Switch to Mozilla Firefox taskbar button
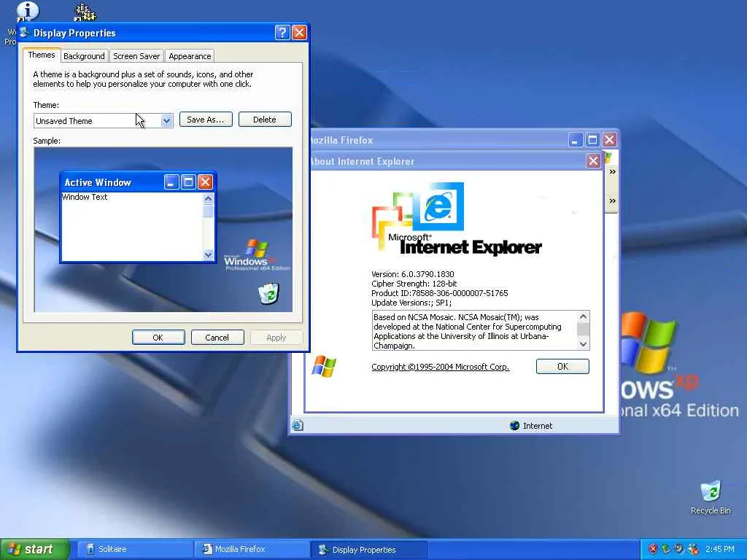 [252, 549]
